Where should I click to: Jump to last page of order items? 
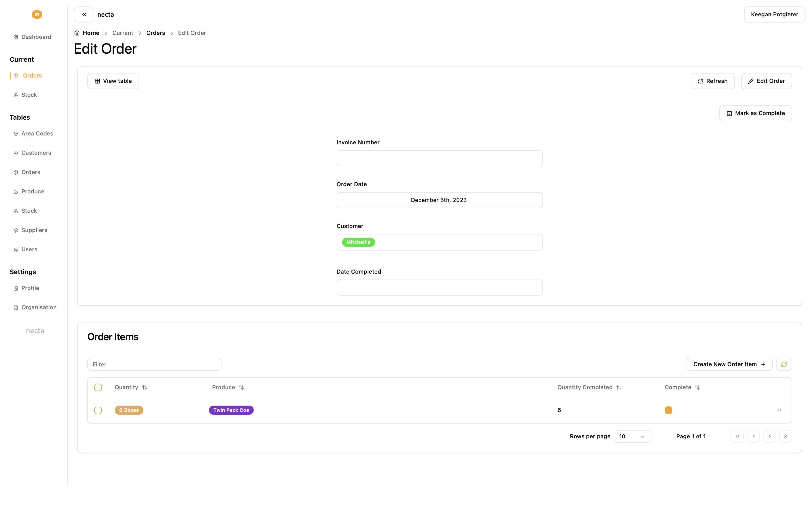[785, 436]
